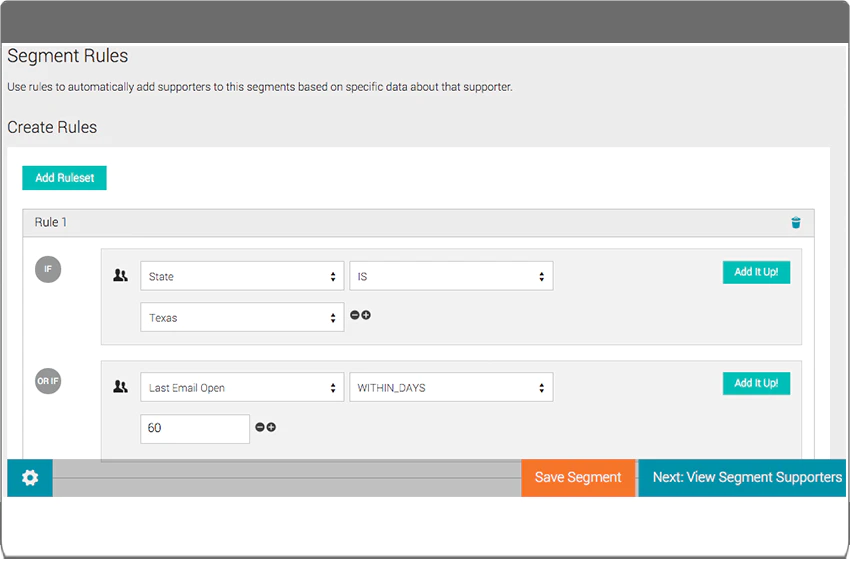The width and height of the screenshot is (853, 570).
Task: Click the Add Ruleset button
Action: pos(64,178)
